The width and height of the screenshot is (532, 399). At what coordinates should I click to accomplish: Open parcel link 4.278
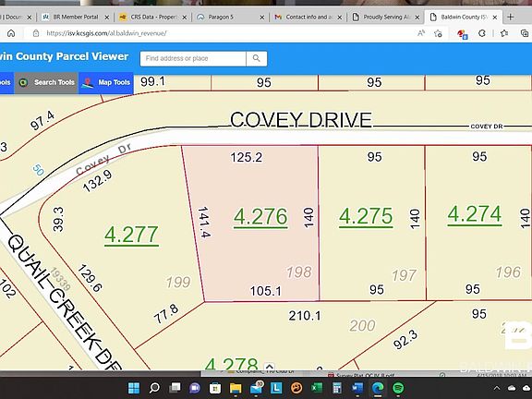coord(232,365)
